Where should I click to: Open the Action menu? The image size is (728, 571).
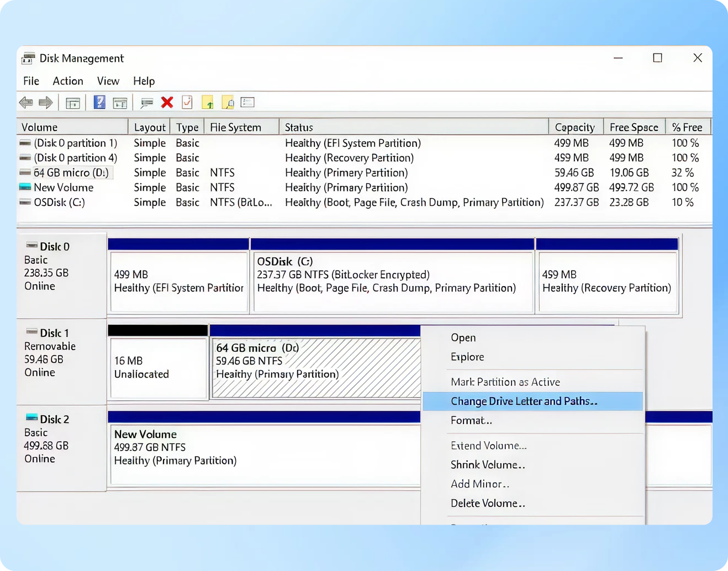(68, 81)
